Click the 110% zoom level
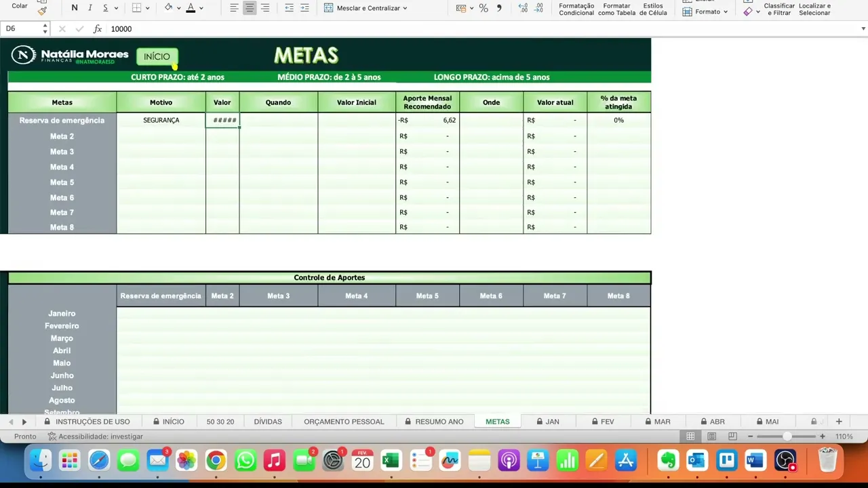 coord(844,436)
